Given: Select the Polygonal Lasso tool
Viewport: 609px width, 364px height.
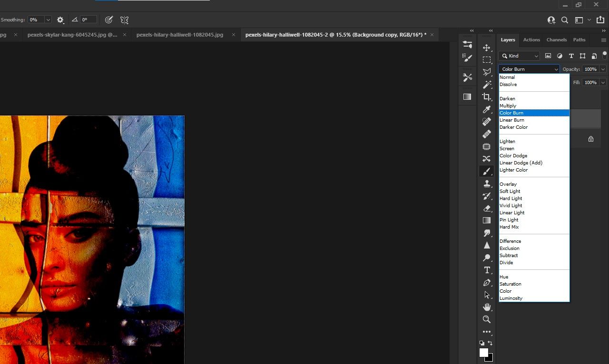Looking at the screenshot, I should point(487,72).
